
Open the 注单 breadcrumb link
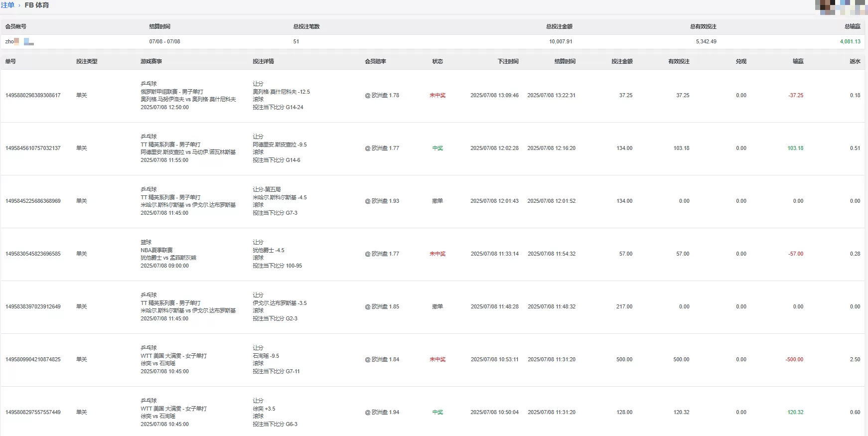[7, 5]
